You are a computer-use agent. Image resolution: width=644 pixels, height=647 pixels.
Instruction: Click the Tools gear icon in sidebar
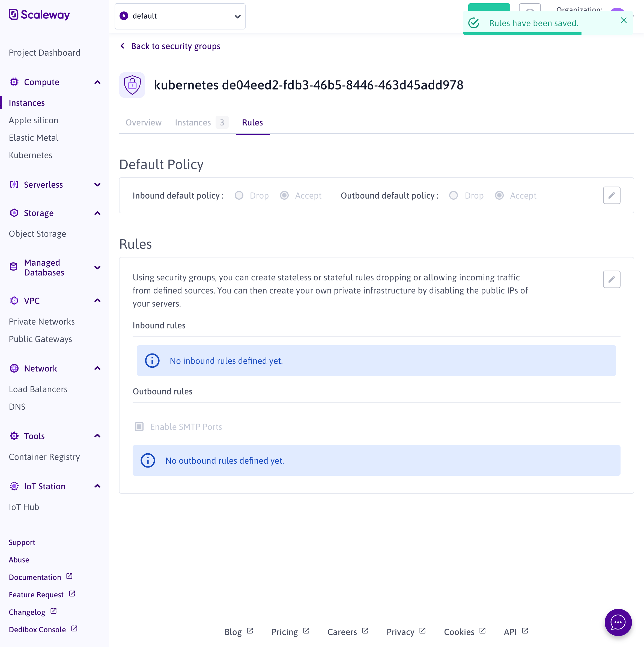click(14, 436)
